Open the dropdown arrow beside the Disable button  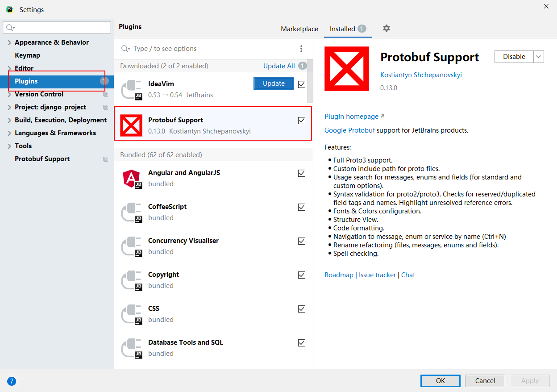539,57
